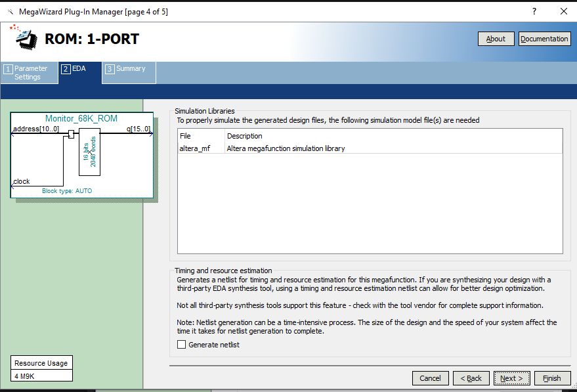Click the ROM chip wizard icon

tap(24, 37)
